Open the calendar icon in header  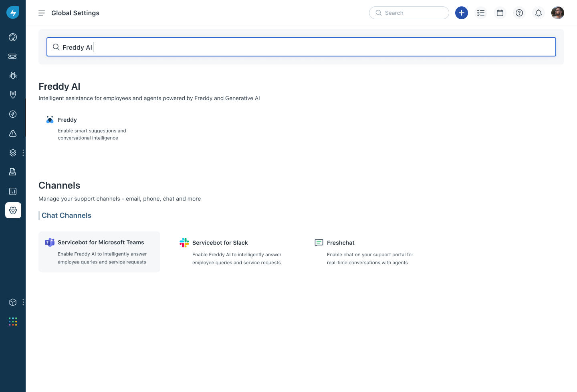(500, 13)
